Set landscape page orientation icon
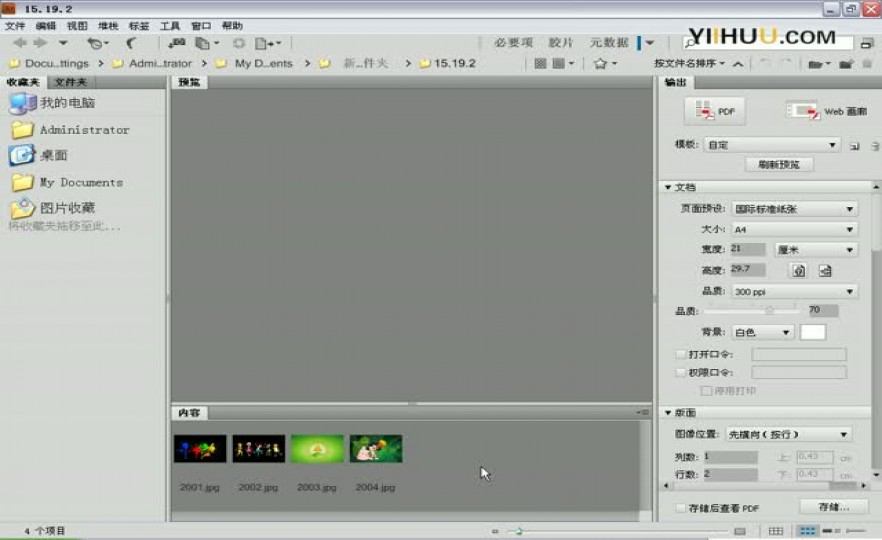The height and width of the screenshot is (540, 882). (x=825, y=271)
